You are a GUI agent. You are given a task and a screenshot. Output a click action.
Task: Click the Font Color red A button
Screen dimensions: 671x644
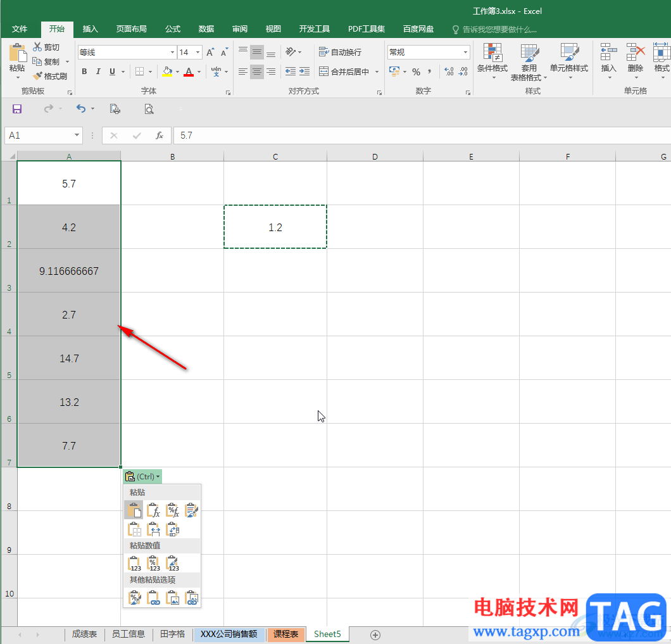(189, 72)
